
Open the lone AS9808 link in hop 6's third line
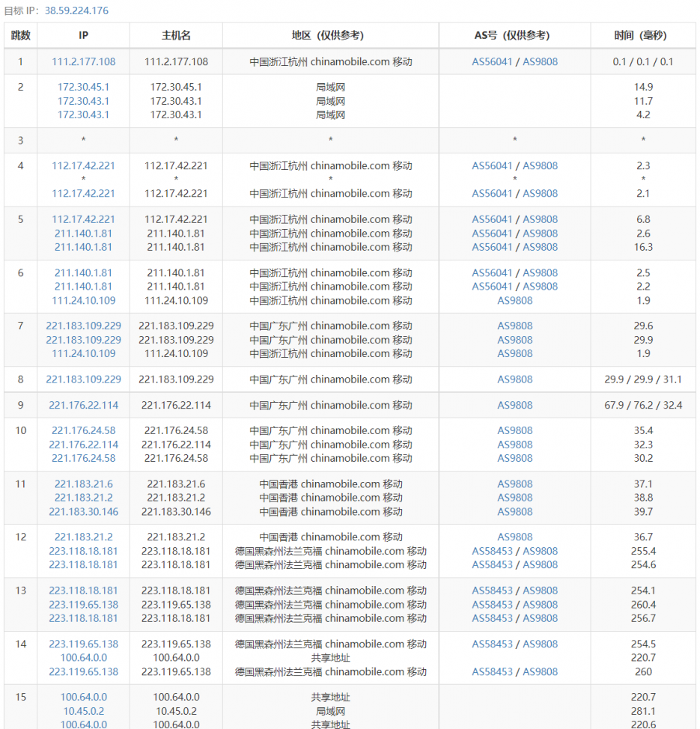pos(514,300)
